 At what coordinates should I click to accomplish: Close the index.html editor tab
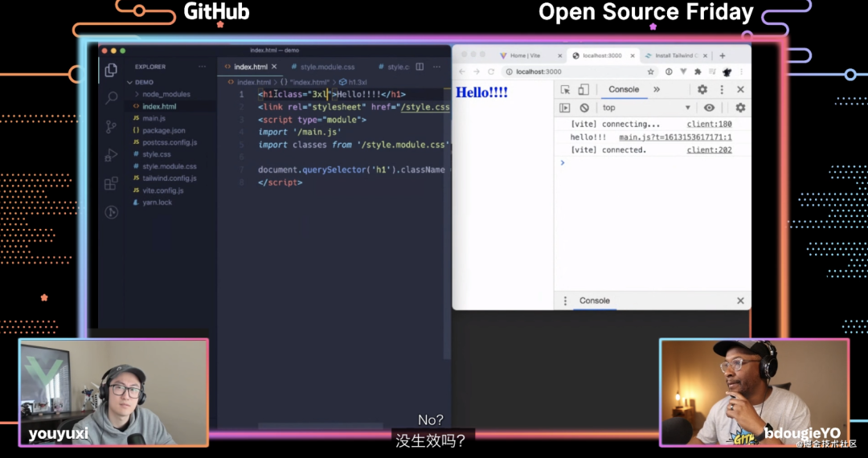(x=274, y=67)
